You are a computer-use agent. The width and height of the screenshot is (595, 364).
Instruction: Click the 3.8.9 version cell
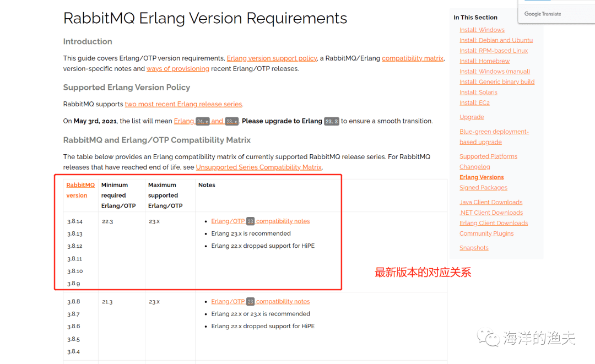point(74,284)
